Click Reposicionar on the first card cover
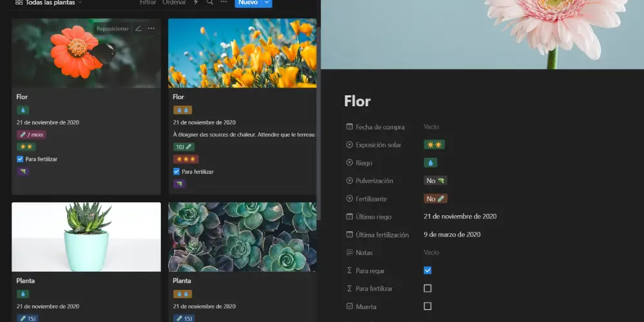This screenshot has height=322, width=644. [113, 28]
